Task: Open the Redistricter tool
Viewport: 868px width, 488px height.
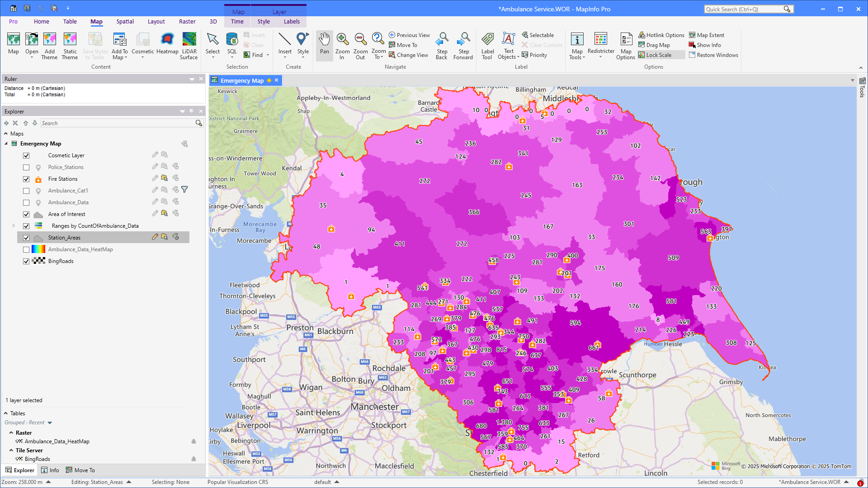Action: click(601, 45)
